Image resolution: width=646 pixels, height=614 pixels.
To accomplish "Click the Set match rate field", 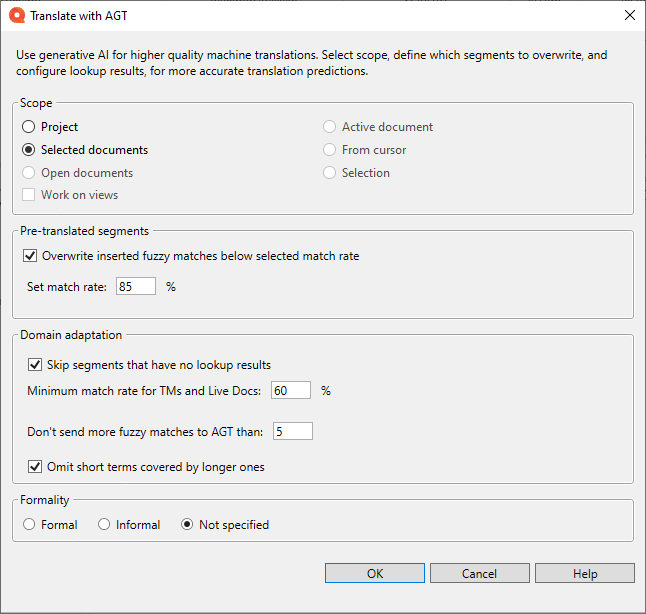I will coord(136,286).
